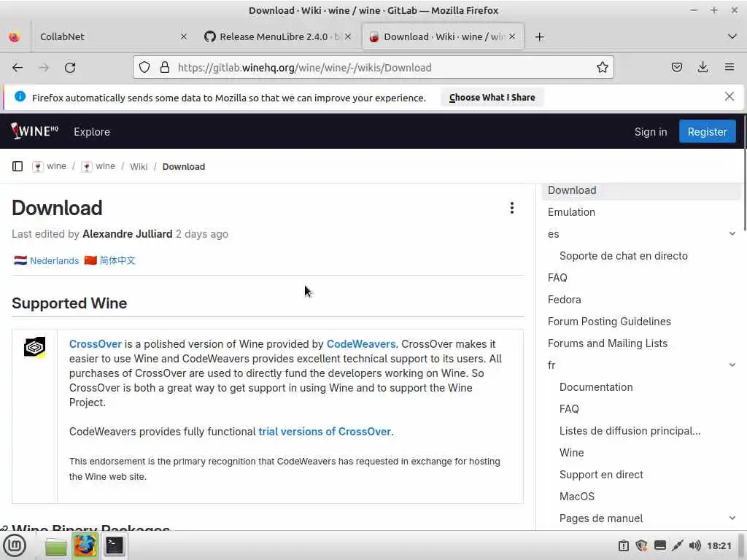Viewport: 747px width, 560px height.
Task: Open Listes de diffusion principal page
Action: tap(630, 431)
